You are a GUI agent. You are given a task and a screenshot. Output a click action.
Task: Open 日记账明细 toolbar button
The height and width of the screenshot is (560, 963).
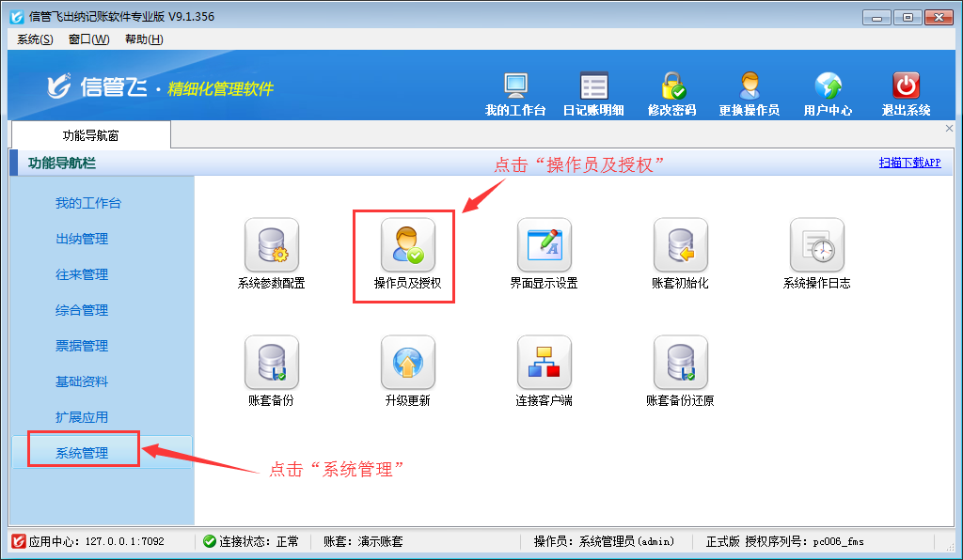pyautogui.click(x=593, y=94)
